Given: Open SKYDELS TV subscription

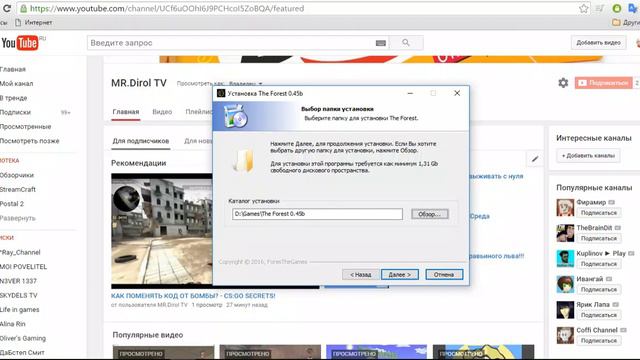Looking at the screenshot, I should tap(18, 295).
